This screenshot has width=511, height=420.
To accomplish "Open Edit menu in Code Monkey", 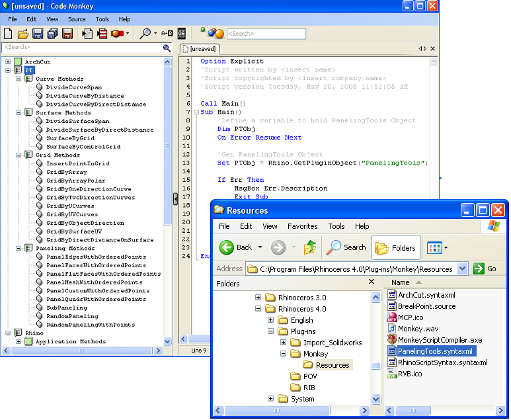I will (31, 19).
